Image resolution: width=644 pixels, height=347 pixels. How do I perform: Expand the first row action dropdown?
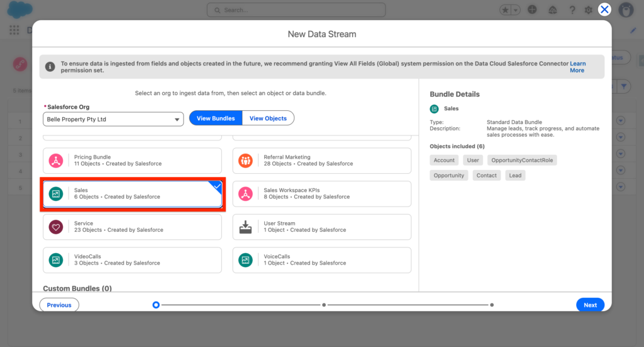(x=621, y=121)
